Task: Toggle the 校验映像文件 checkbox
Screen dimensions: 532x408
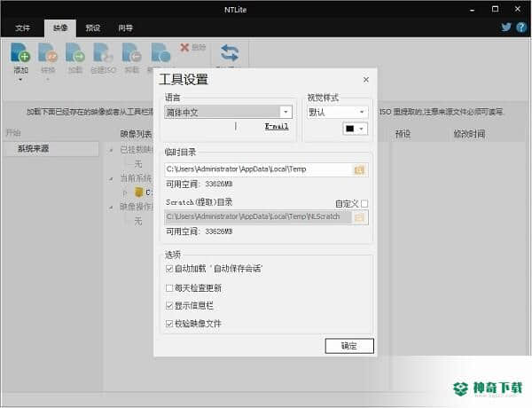Action: pos(169,324)
